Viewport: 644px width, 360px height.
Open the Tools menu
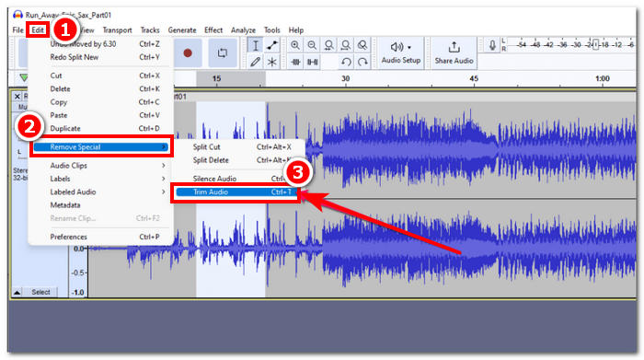pyautogui.click(x=272, y=30)
